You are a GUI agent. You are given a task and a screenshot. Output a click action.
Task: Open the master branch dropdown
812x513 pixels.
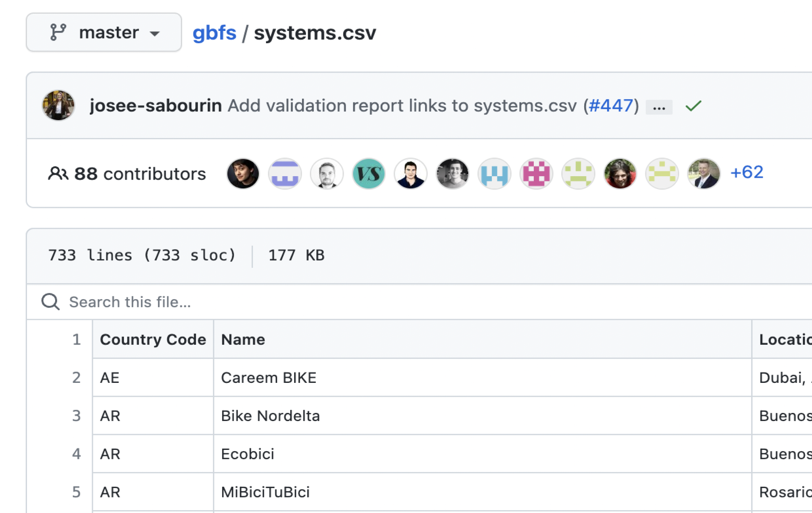[104, 32]
